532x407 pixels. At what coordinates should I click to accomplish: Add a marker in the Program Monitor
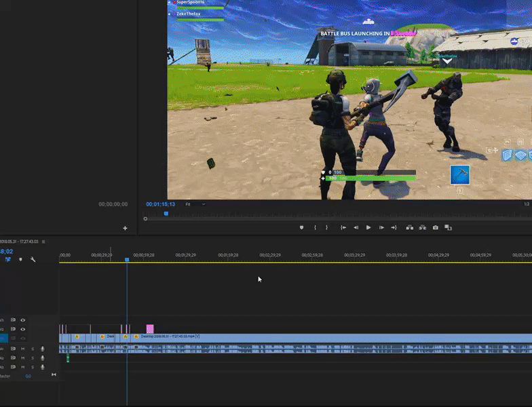tap(301, 228)
